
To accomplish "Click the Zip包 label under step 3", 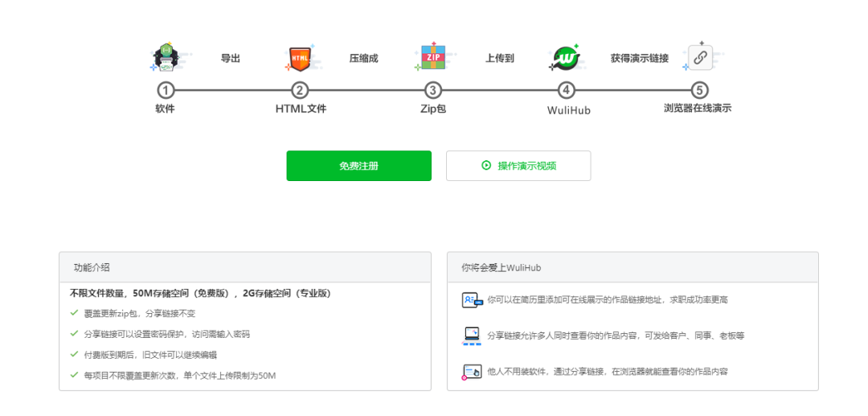I will coord(433,109).
